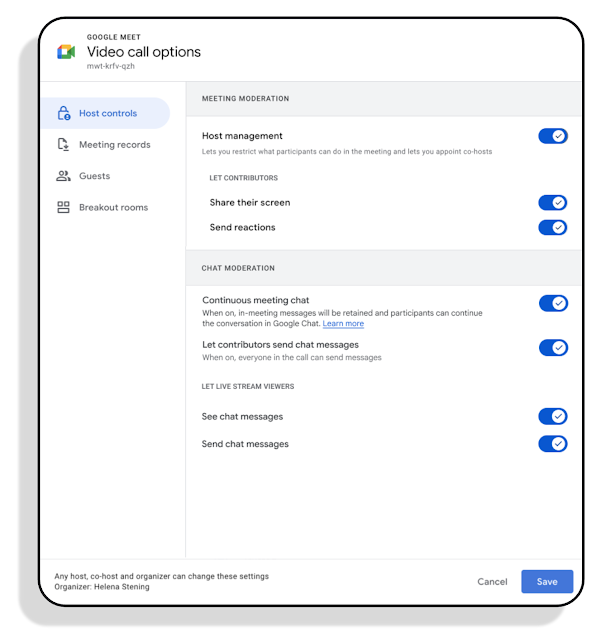Open the Host controls tab

click(x=107, y=114)
